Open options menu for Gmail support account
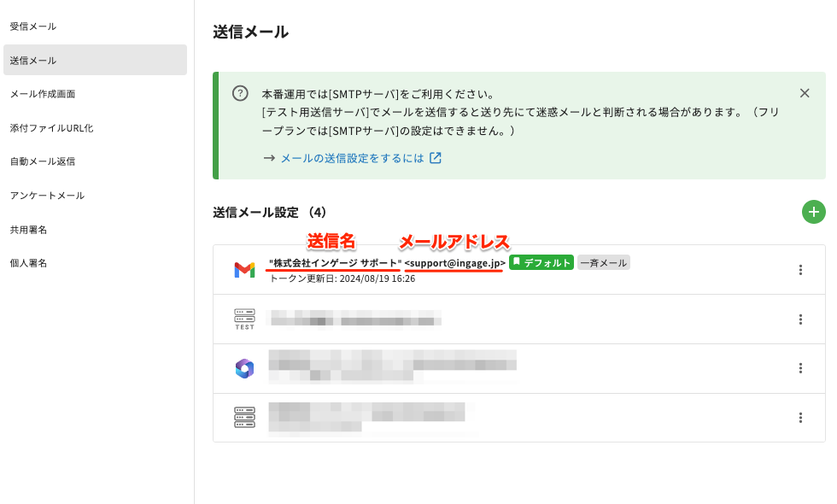 tap(800, 270)
